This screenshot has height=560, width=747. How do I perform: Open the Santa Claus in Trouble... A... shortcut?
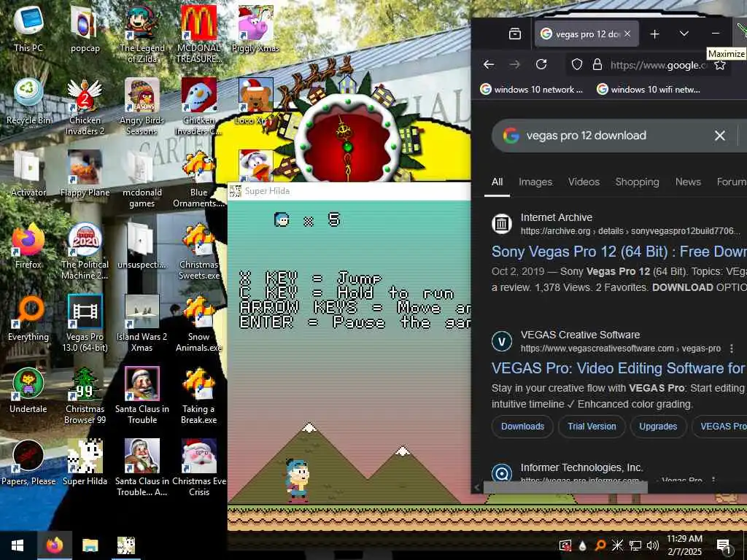click(142, 468)
